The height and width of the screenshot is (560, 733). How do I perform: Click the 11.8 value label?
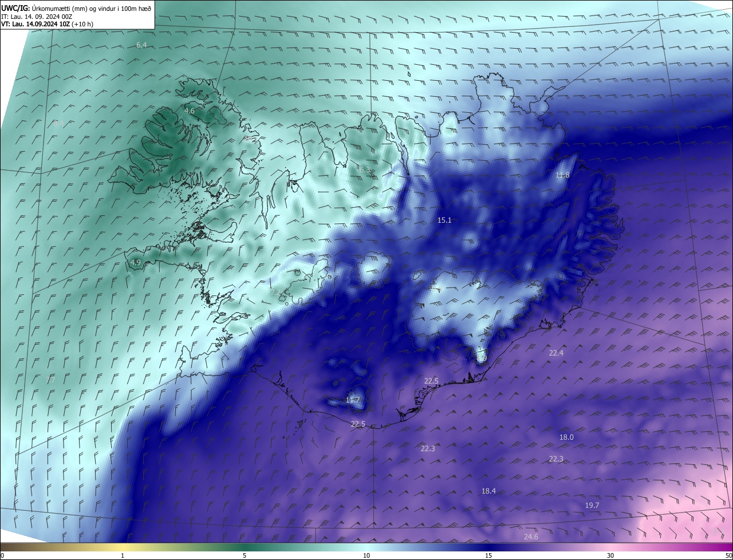coord(562,175)
